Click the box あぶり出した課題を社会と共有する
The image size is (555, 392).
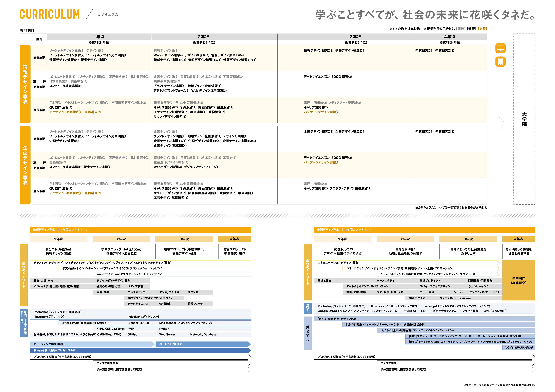click(519, 251)
